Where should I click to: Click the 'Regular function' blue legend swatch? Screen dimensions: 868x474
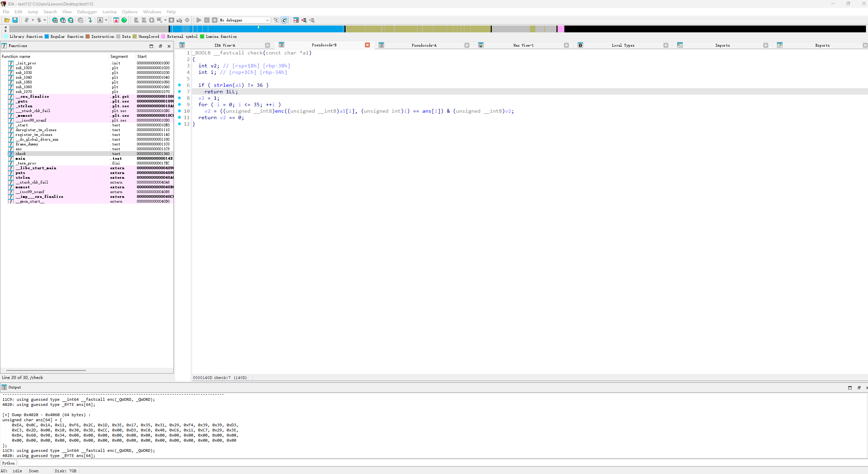47,36
